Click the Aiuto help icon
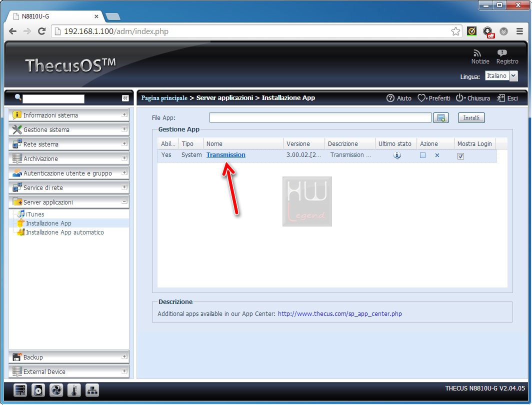Viewport: 532px width, 405px height. (x=390, y=98)
